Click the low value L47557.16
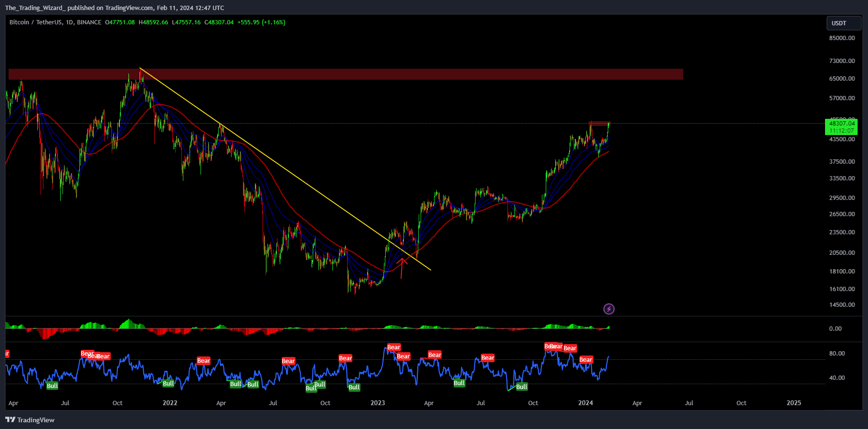Screen dimensions: 868x429 click(186, 22)
